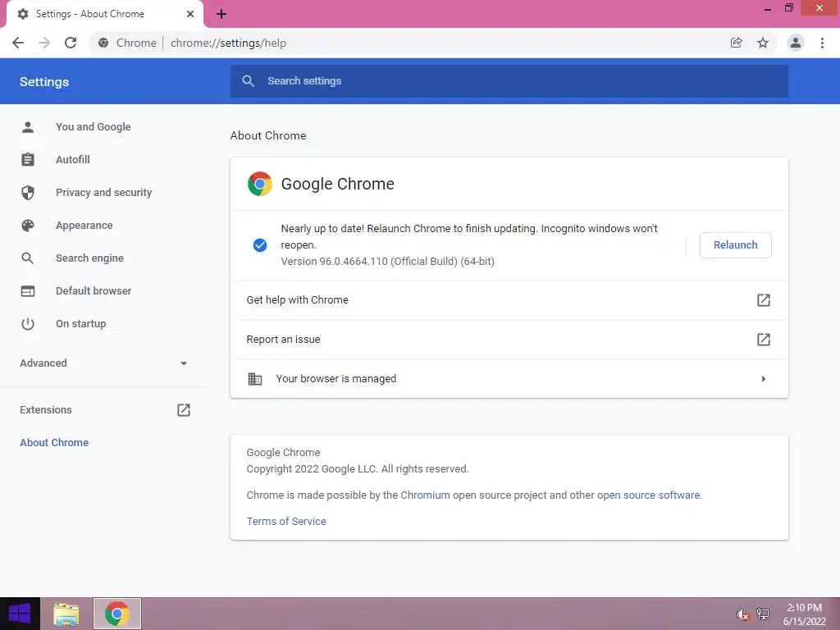Go back using the browser back arrow
Viewport: 840px width, 630px height.
(x=18, y=43)
